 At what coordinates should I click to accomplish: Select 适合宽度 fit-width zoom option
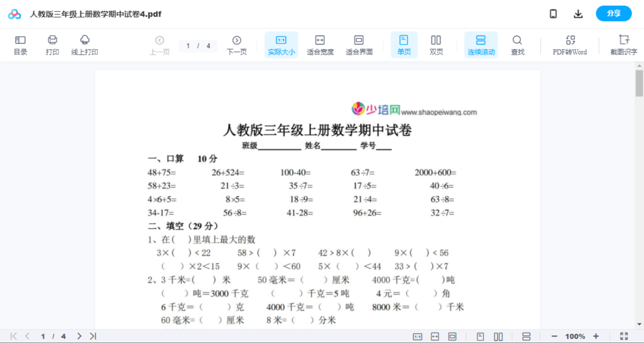320,45
